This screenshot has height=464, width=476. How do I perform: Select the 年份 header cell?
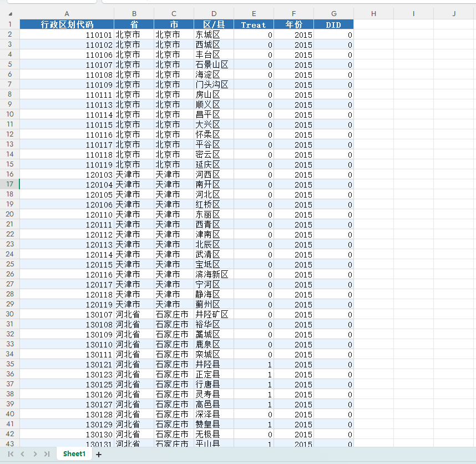pos(293,24)
